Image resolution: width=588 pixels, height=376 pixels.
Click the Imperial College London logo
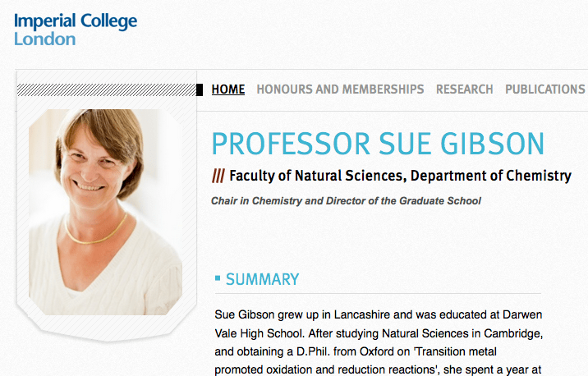tap(75, 29)
